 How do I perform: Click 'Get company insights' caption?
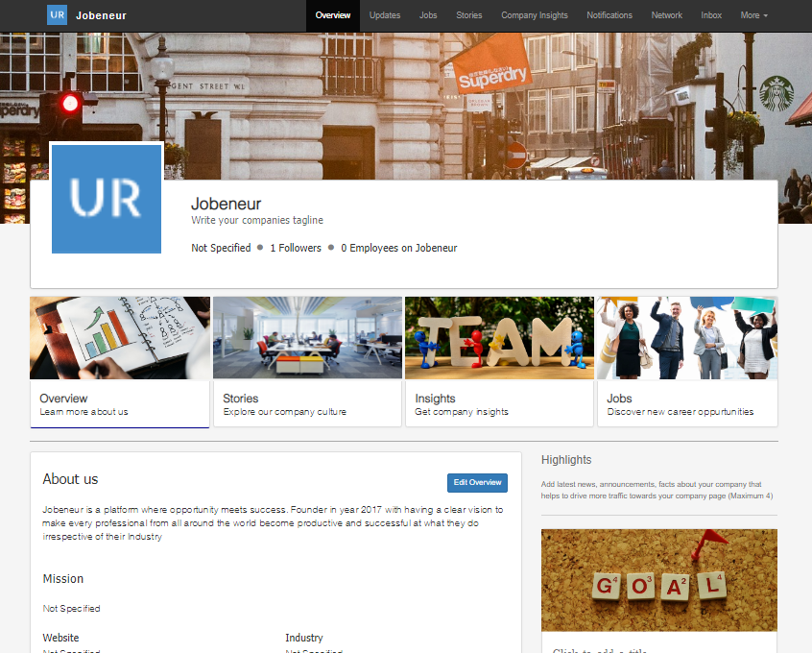pyautogui.click(x=462, y=412)
